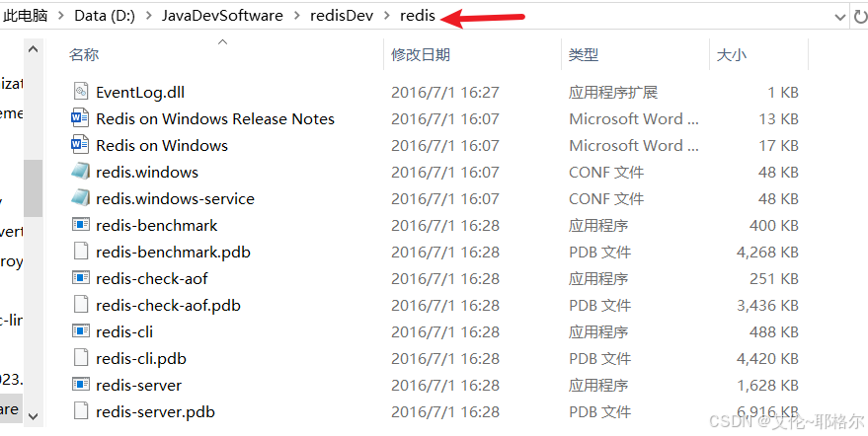The image size is (868, 436).
Task: Select the redis-check-aof.pdb file name
Action: click(x=168, y=305)
